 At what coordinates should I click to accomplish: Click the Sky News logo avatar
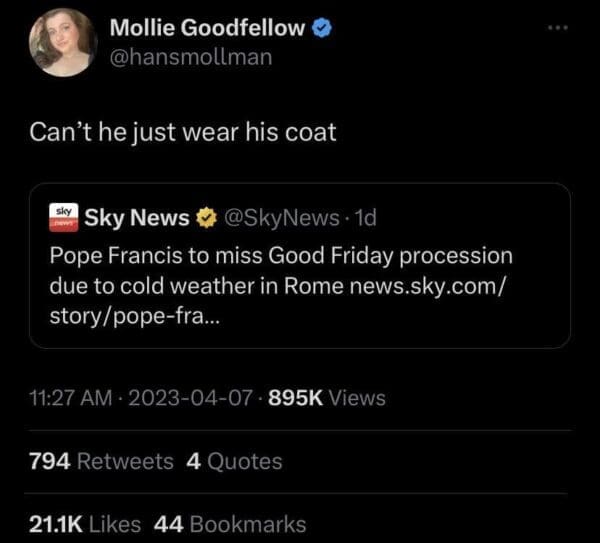63,215
